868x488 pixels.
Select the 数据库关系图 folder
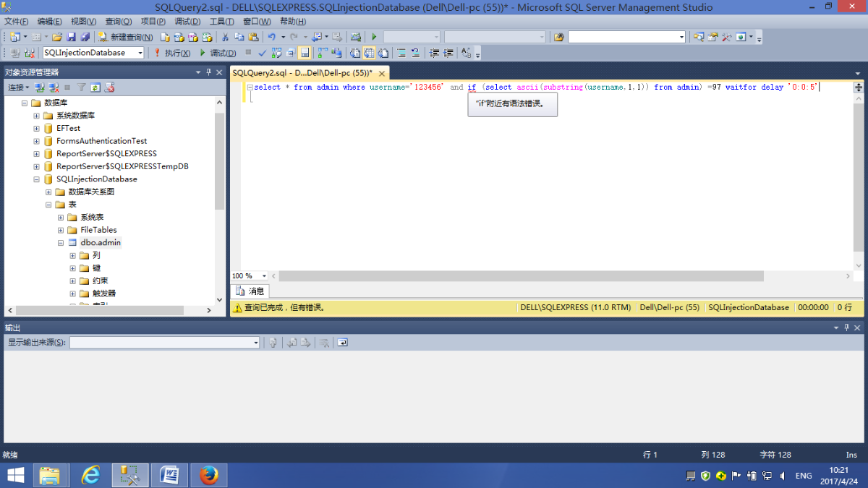pos(91,192)
